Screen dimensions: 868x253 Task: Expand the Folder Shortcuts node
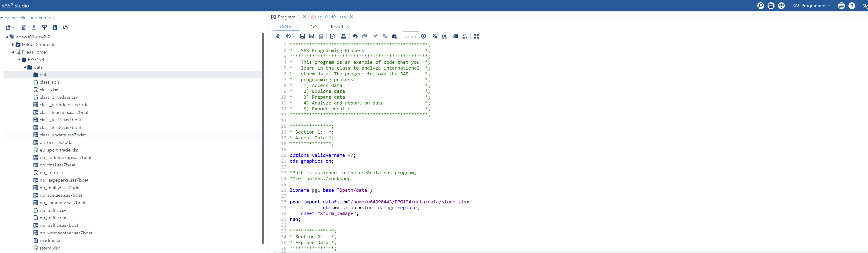point(13,44)
